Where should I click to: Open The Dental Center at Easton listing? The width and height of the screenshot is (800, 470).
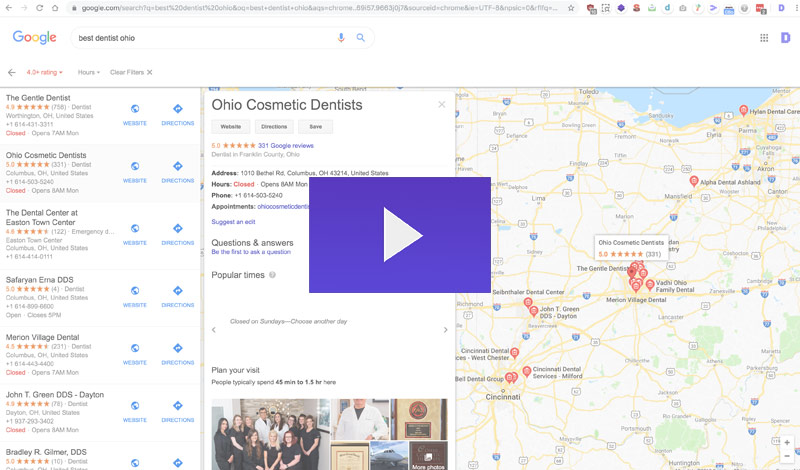pos(41,217)
